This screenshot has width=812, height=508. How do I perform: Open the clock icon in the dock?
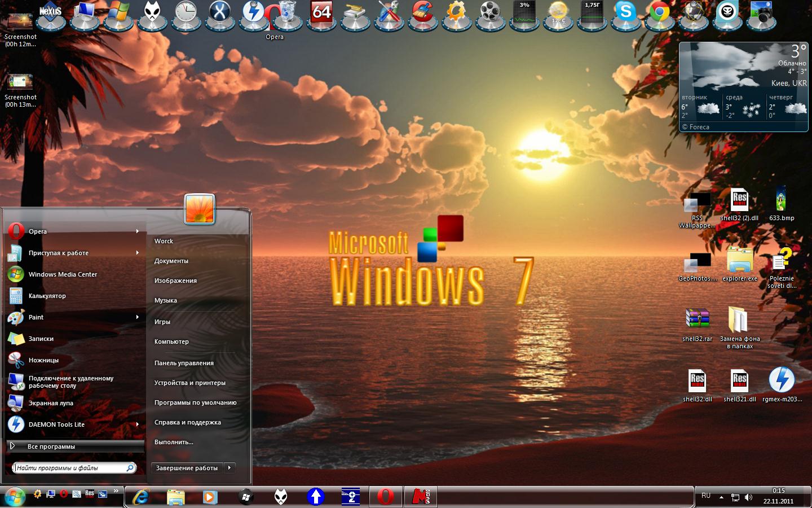click(x=186, y=15)
